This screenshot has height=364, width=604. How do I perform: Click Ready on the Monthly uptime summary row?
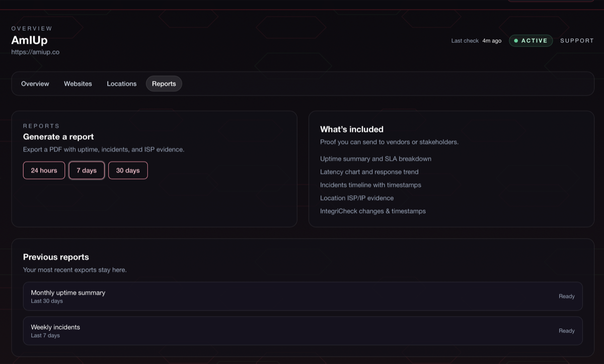coord(566,296)
